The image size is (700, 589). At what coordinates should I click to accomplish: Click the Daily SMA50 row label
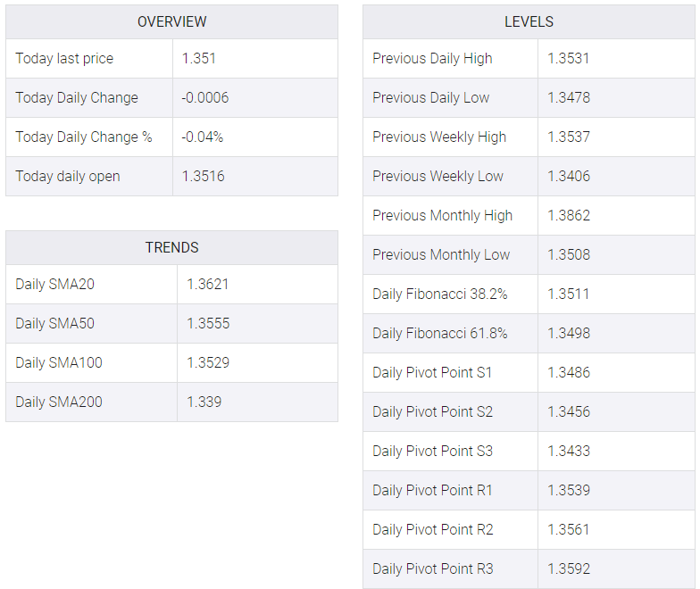[55, 323]
